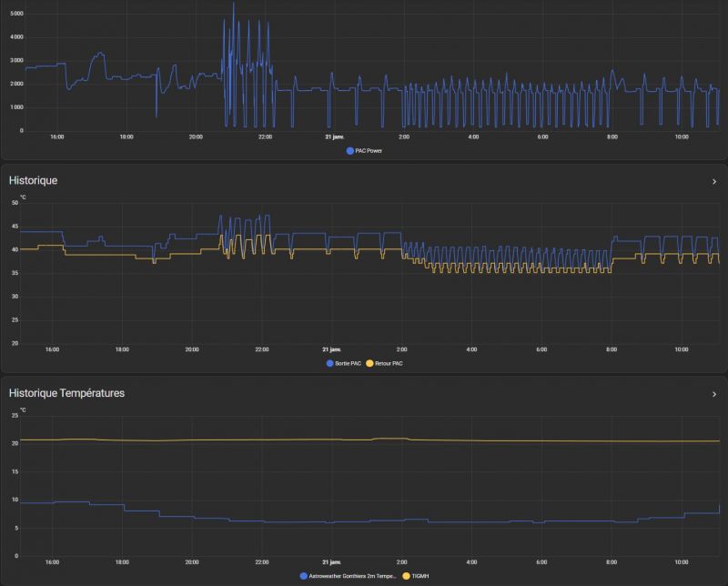The width and height of the screenshot is (728, 586).
Task: Click the highest PAC Power spike
Action: pyautogui.click(x=233, y=5)
